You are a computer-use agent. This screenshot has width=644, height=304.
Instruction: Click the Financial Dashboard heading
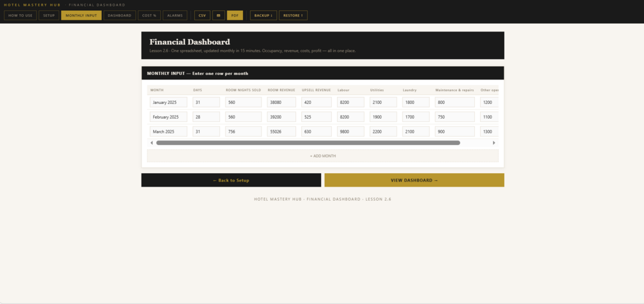(x=190, y=42)
